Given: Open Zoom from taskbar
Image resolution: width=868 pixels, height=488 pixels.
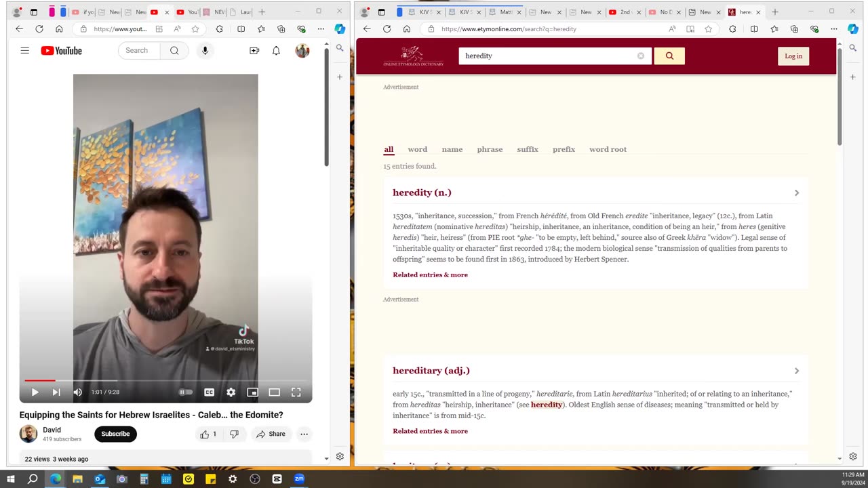Looking at the screenshot, I should 299,479.
